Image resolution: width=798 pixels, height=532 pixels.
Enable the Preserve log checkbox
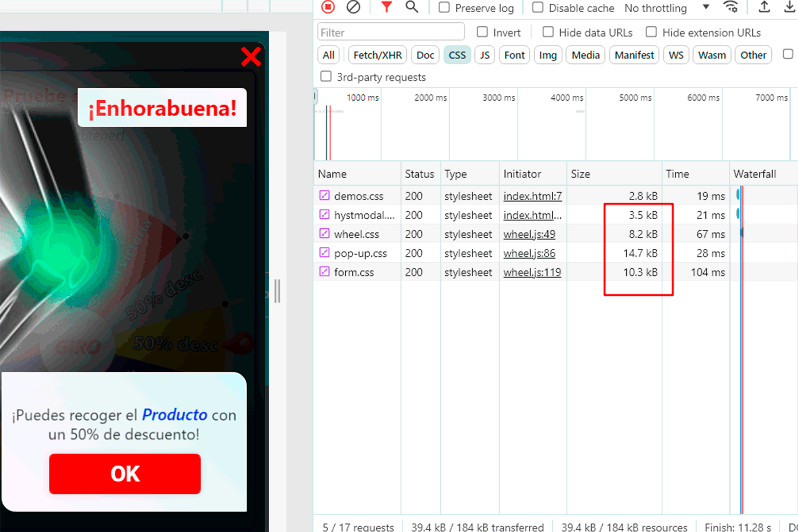click(x=444, y=7)
